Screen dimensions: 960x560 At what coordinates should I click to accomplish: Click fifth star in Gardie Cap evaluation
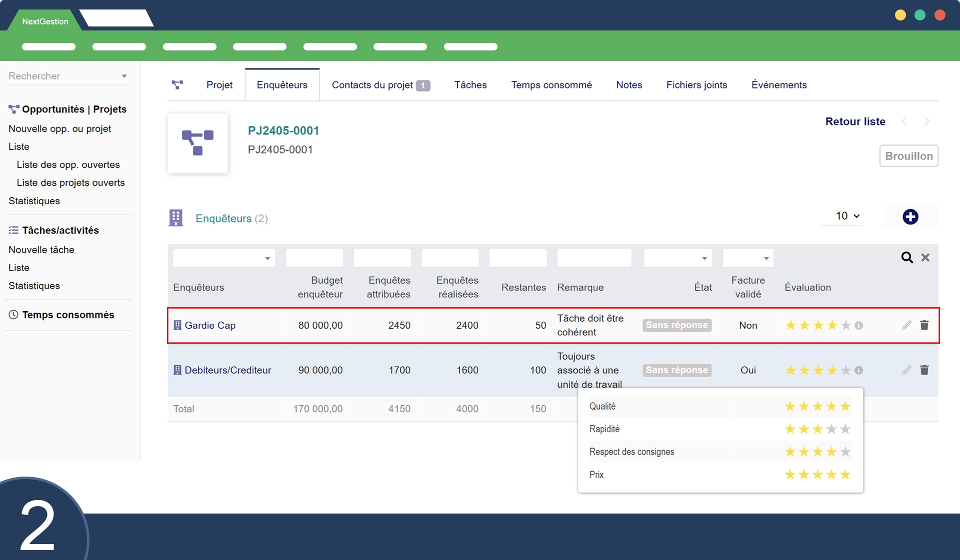pyautogui.click(x=845, y=326)
